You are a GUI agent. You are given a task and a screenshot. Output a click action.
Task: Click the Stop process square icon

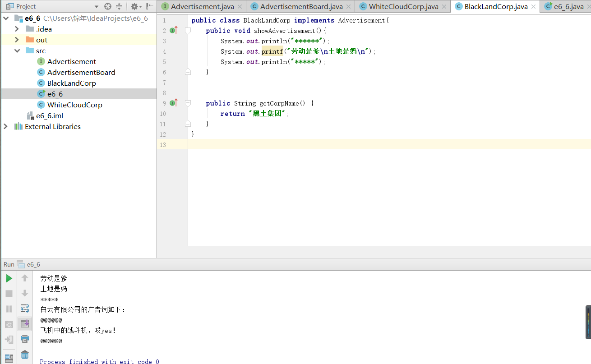[9, 294]
